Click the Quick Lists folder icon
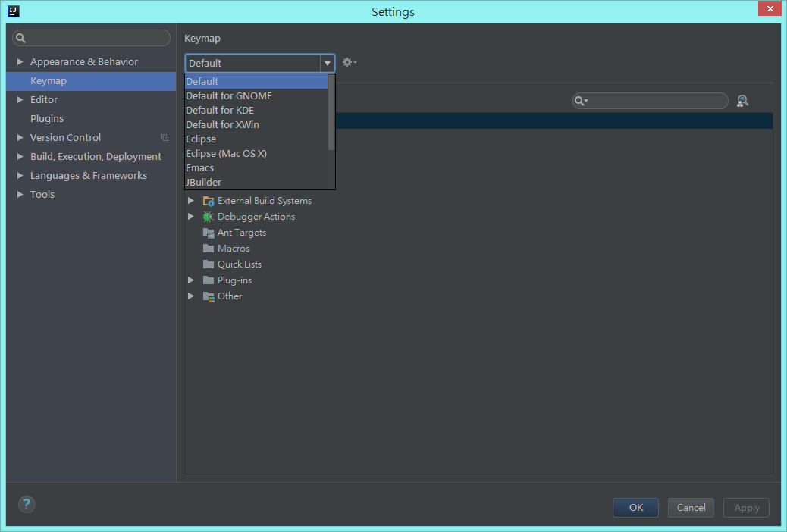 click(x=209, y=264)
